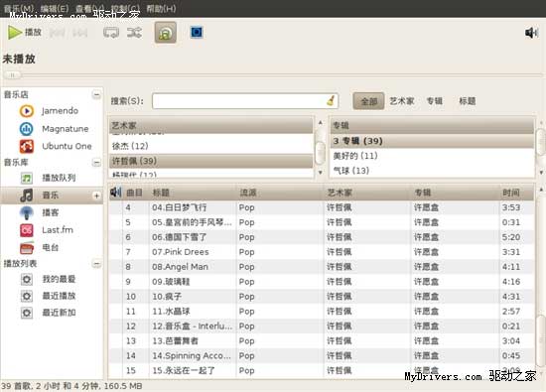Click artist list scroll up arrow
The image size is (546, 392).
pyautogui.click(x=320, y=123)
